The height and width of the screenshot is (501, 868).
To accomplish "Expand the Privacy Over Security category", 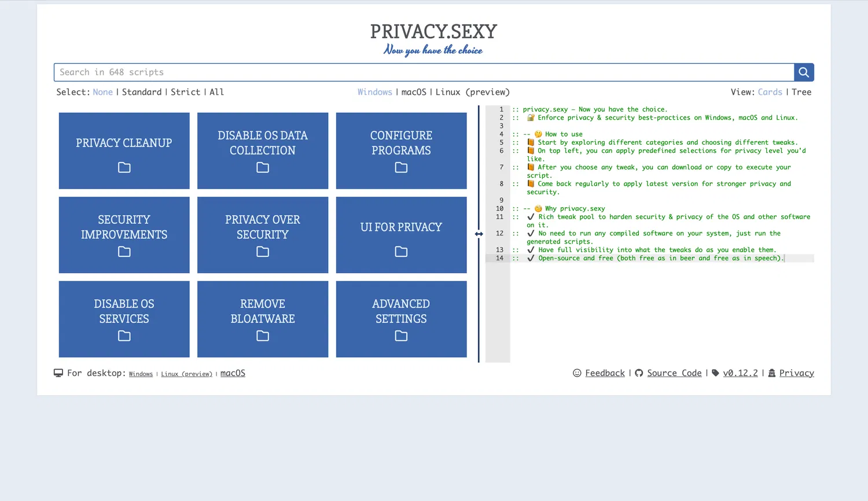I will [263, 235].
